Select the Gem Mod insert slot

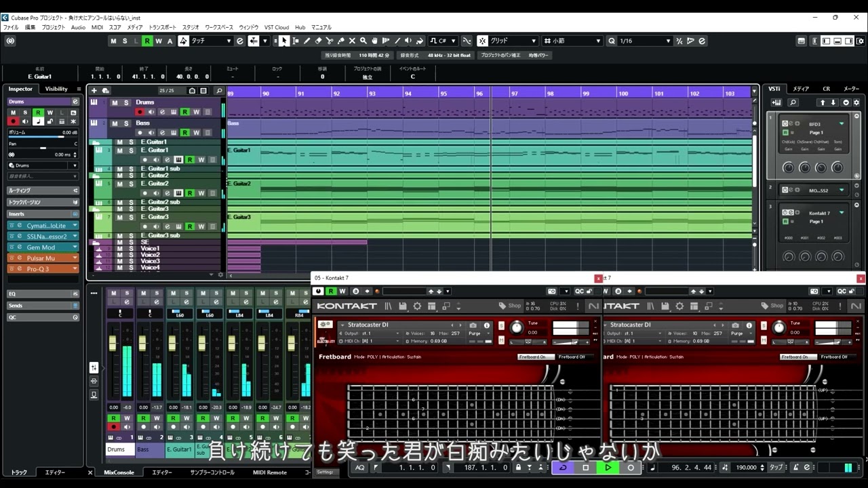(43, 247)
